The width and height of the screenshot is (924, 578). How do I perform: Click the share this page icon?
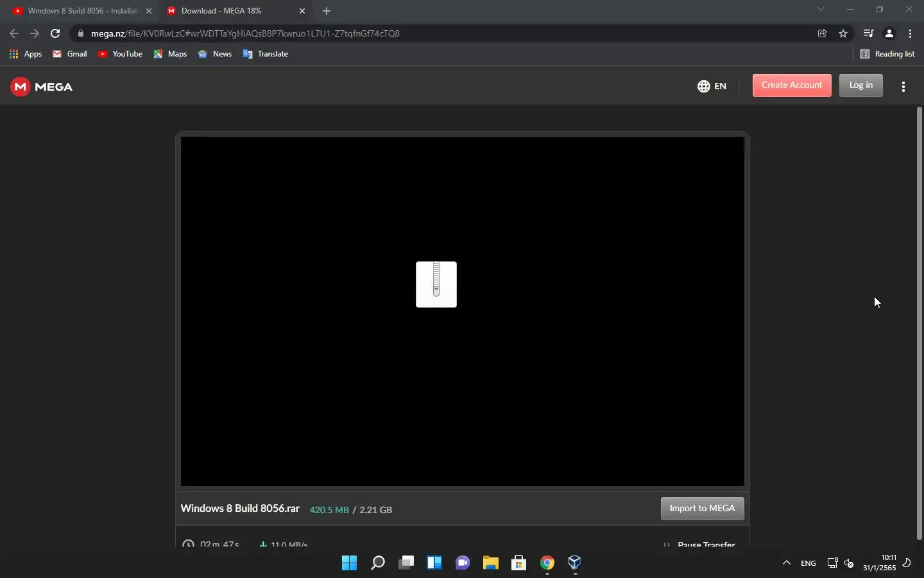[x=823, y=33]
